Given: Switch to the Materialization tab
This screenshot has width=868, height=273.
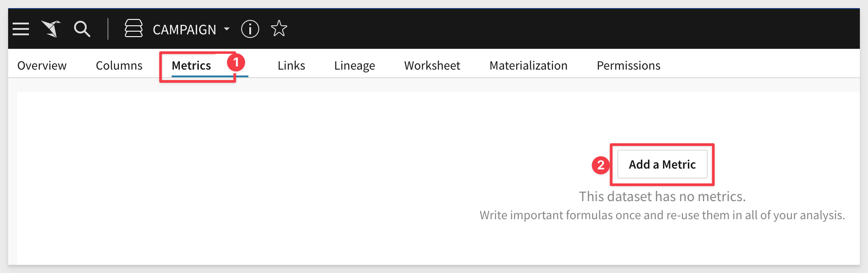Looking at the screenshot, I should (528, 66).
